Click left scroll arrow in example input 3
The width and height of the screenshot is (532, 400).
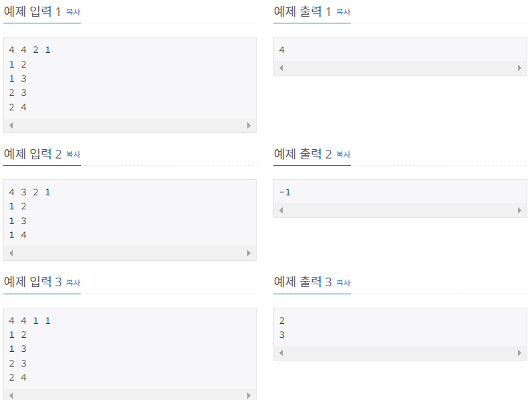click(x=11, y=395)
